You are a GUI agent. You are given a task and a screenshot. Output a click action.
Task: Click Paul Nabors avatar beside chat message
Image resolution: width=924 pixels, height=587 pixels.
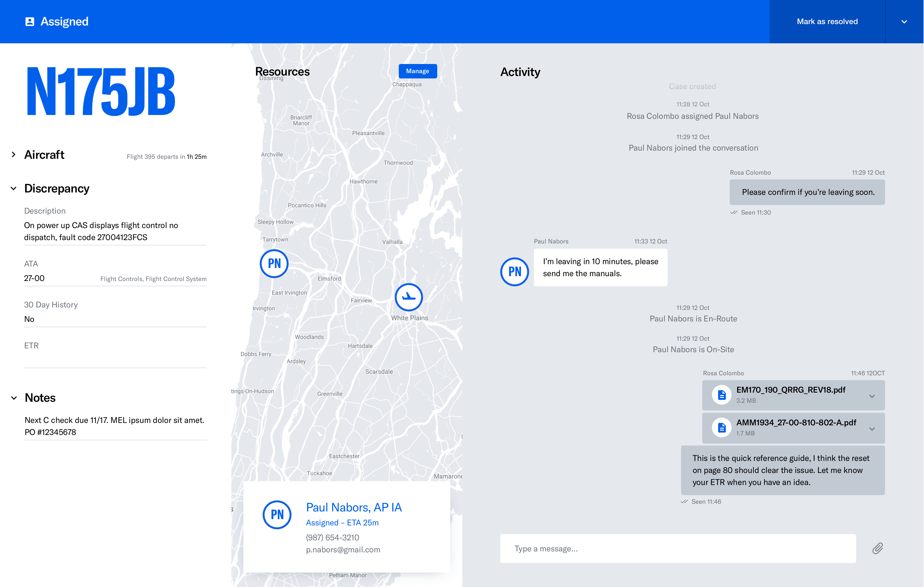point(515,272)
